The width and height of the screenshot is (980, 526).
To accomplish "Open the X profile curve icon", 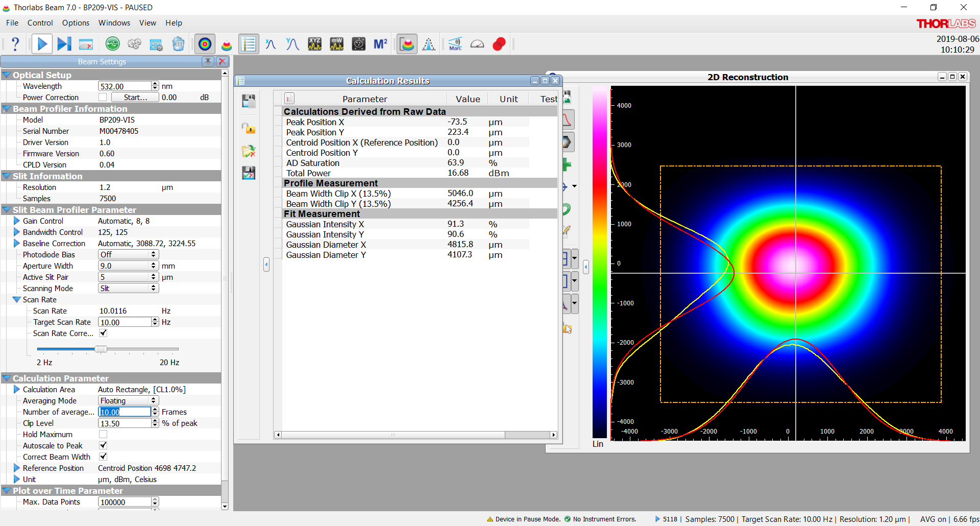I will [271, 44].
